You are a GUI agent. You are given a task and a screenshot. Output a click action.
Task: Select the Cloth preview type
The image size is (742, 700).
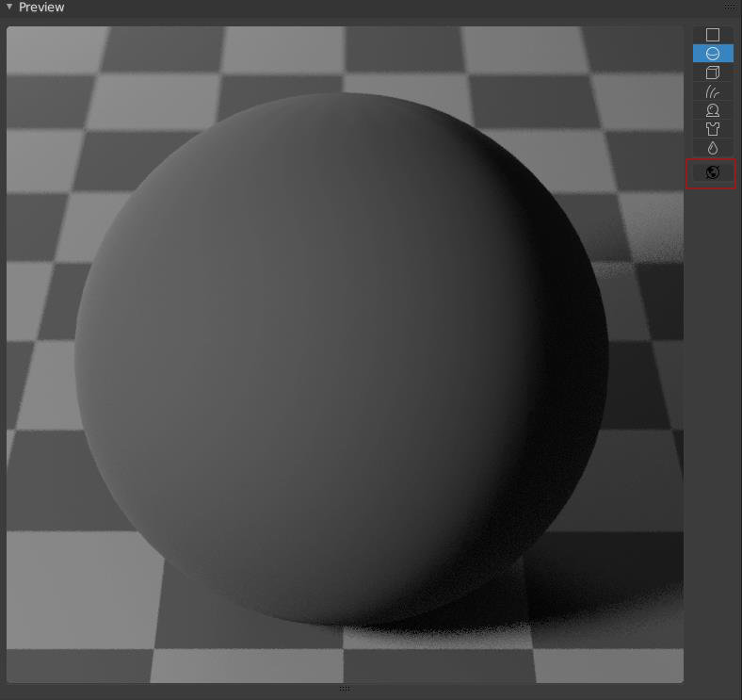click(713, 129)
